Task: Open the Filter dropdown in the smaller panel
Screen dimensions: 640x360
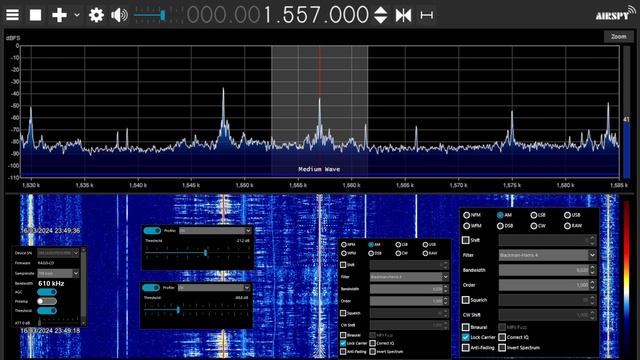Action: (x=409, y=277)
